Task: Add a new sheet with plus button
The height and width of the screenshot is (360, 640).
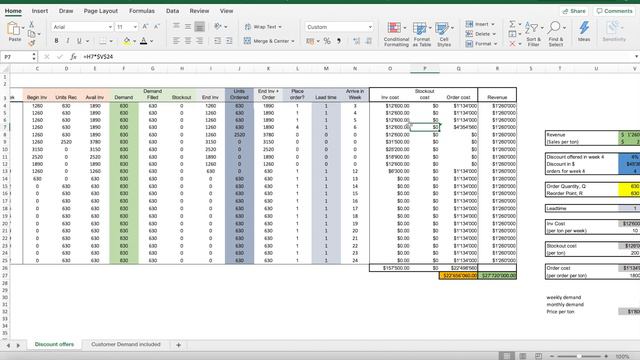Action: click(x=178, y=345)
